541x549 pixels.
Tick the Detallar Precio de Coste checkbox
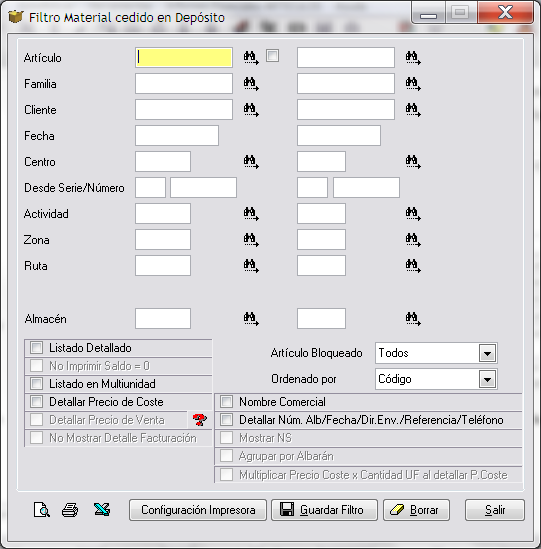point(36,402)
